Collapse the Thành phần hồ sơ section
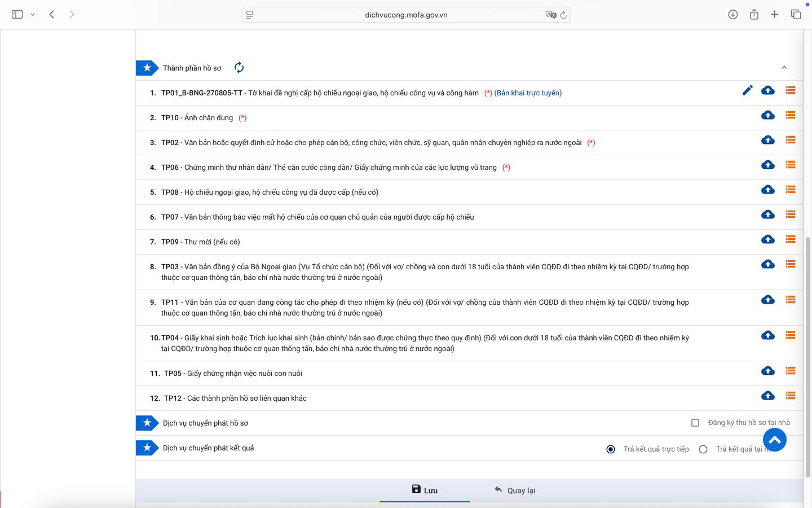812x508 pixels. tap(784, 68)
